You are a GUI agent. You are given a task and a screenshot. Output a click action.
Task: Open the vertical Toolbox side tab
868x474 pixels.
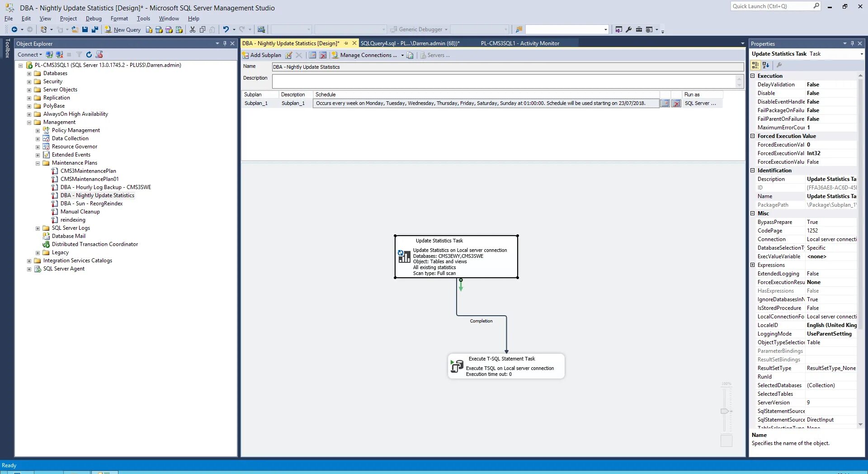7,48
